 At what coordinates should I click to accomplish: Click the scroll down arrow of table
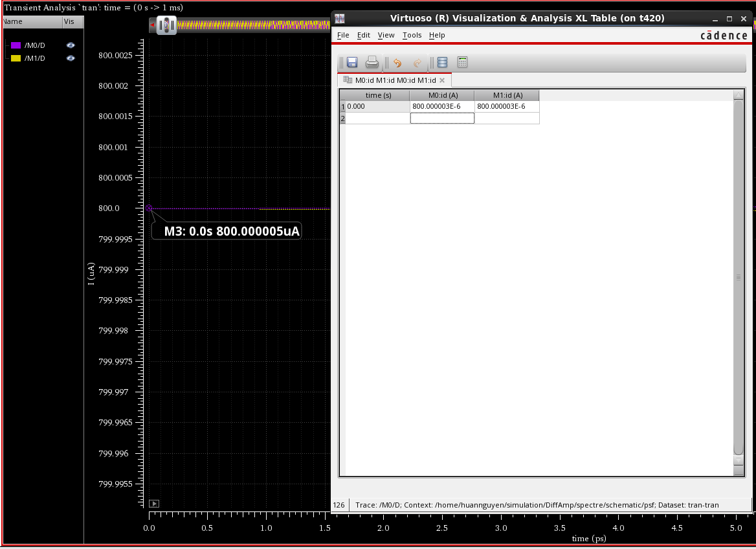(x=738, y=460)
